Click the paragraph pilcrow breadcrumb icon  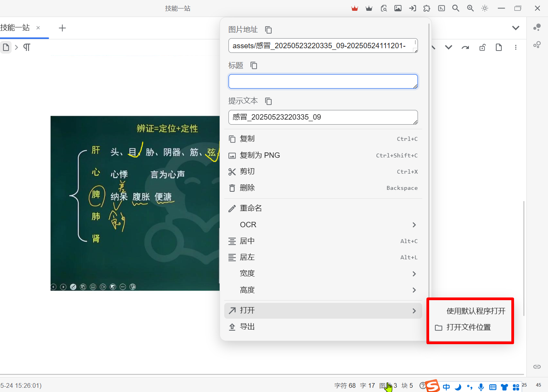point(27,47)
